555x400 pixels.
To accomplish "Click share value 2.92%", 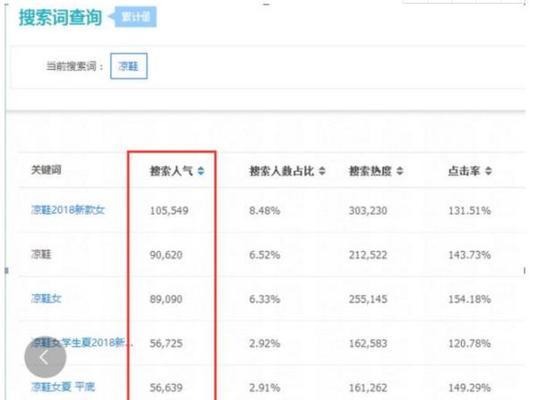I will click(264, 343).
